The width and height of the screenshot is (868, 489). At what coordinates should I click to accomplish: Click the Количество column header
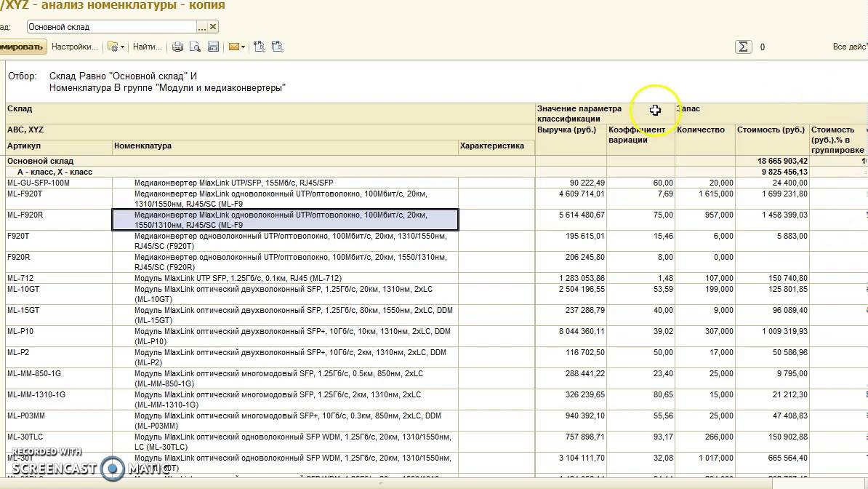click(704, 139)
